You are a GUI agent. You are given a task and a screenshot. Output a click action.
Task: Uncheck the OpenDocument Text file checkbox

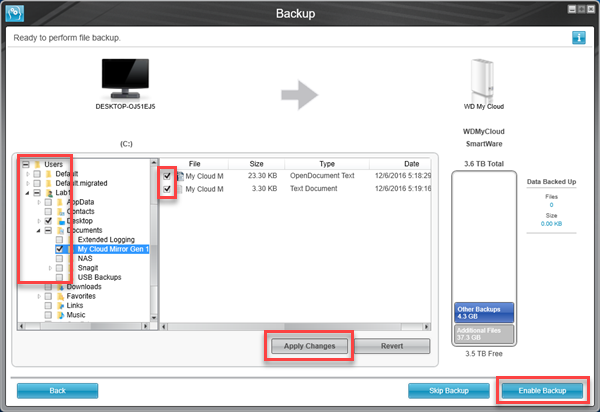tap(167, 176)
